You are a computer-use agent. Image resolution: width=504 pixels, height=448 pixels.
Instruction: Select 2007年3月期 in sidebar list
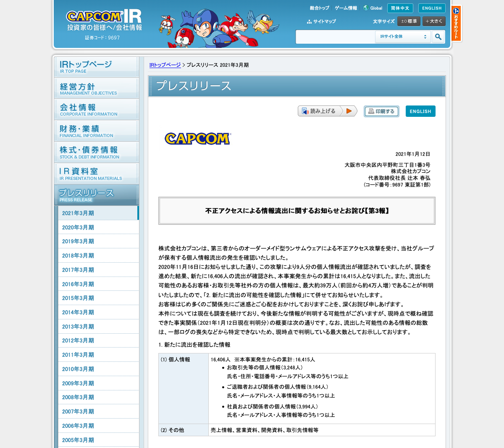click(98, 411)
